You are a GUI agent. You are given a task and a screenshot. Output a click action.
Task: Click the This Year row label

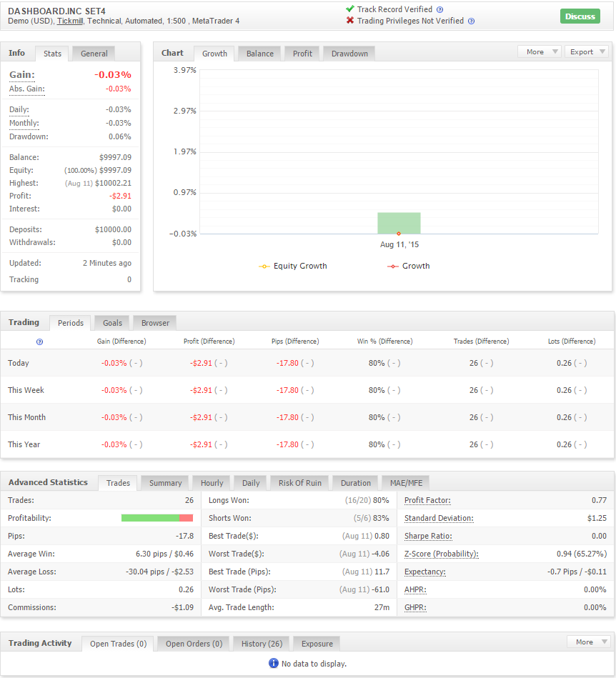(x=24, y=444)
